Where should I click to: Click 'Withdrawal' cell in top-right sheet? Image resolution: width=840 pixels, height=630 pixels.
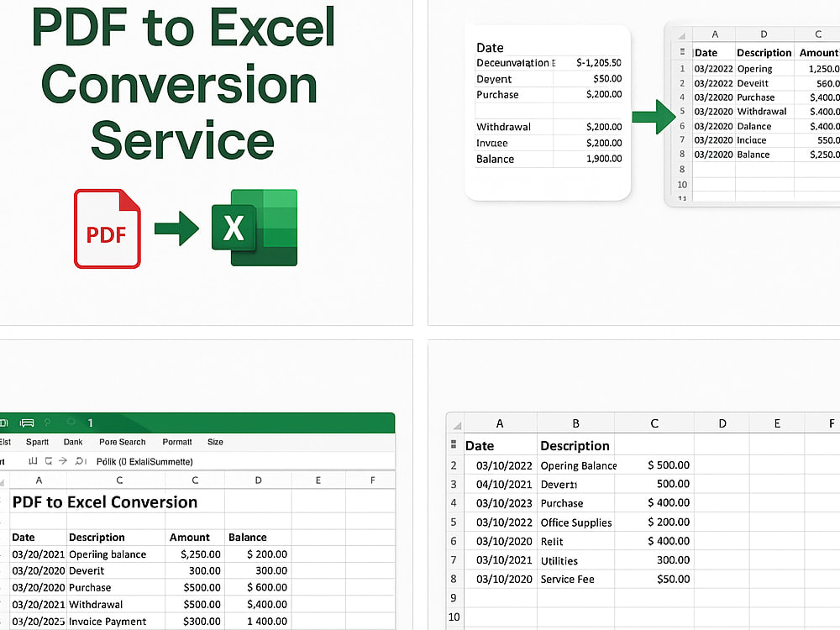click(x=762, y=112)
